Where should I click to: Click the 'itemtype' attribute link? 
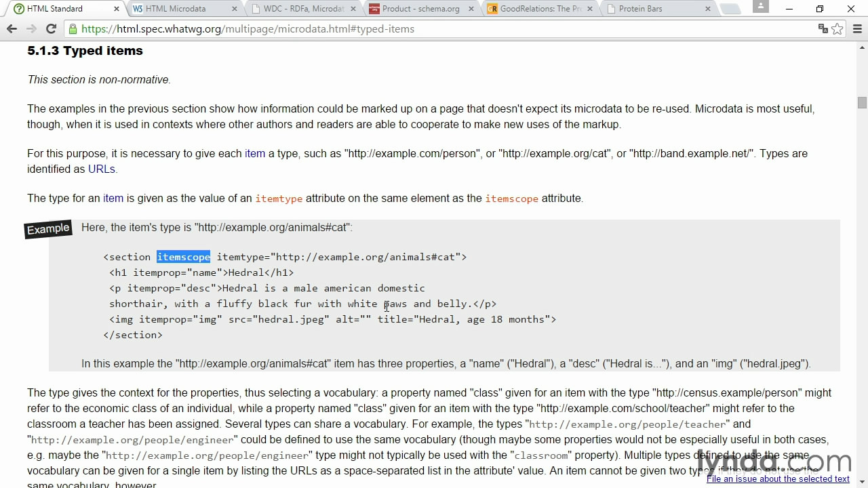(x=279, y=199)
